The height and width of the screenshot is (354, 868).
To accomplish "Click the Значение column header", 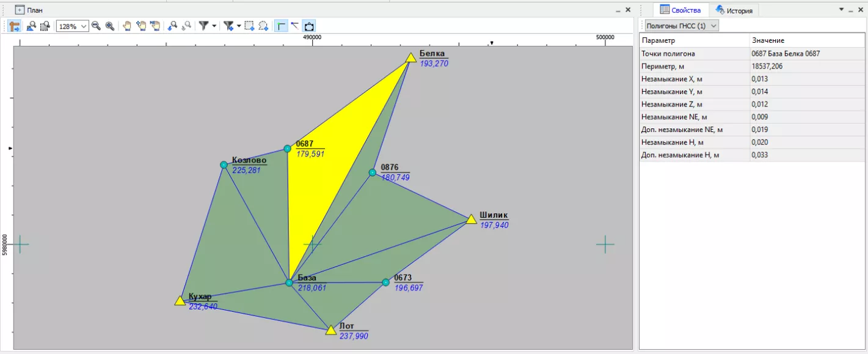I will point(806,40).
